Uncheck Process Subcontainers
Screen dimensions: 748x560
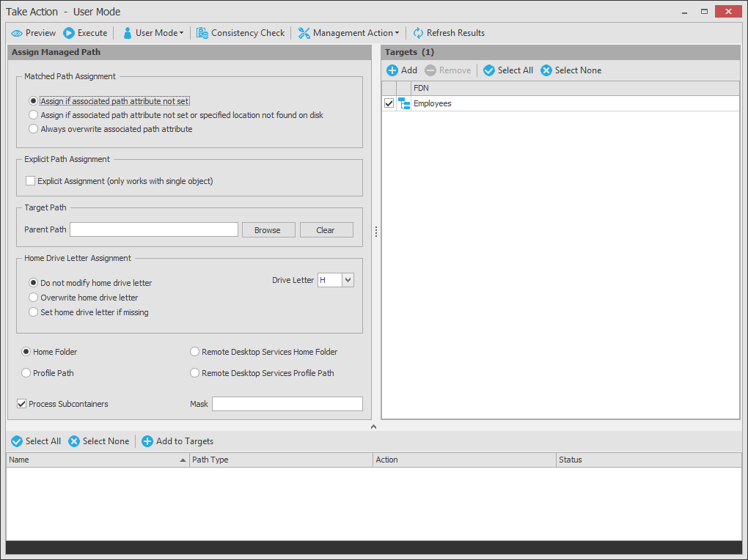(x=22, y=404)
